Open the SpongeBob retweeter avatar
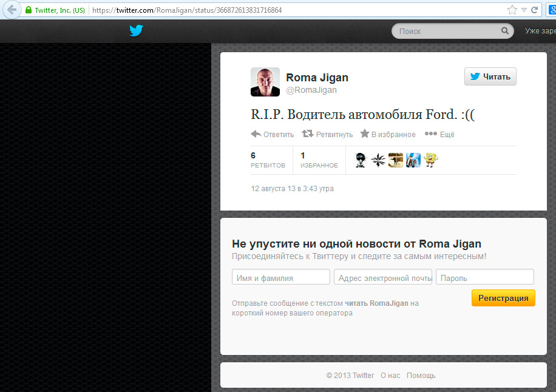The height and width of the screenshot is (392, 556). pyautogui.click(x=431, y=160)
